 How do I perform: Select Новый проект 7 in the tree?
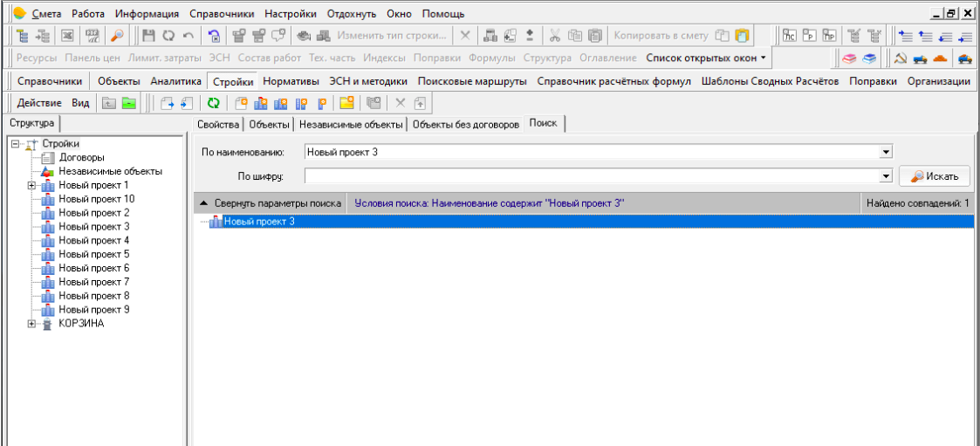click(93, 282)
